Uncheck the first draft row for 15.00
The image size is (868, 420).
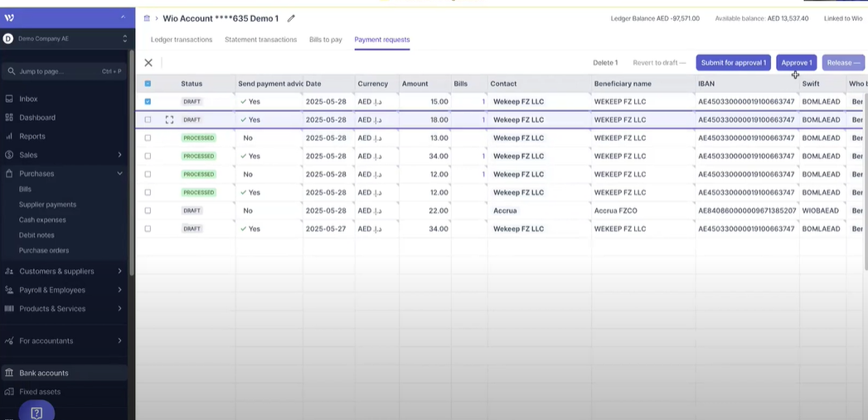148,102
